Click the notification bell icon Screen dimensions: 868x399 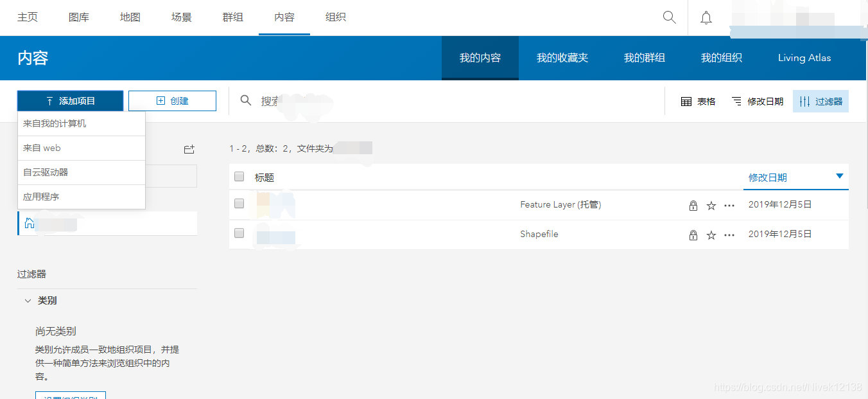click(706, 17)
